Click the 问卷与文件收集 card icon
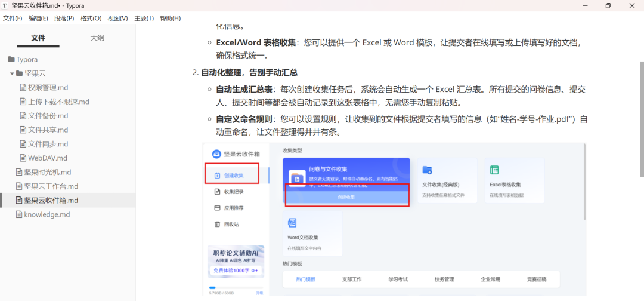The image size is (644, 301). tap(296, 177)
